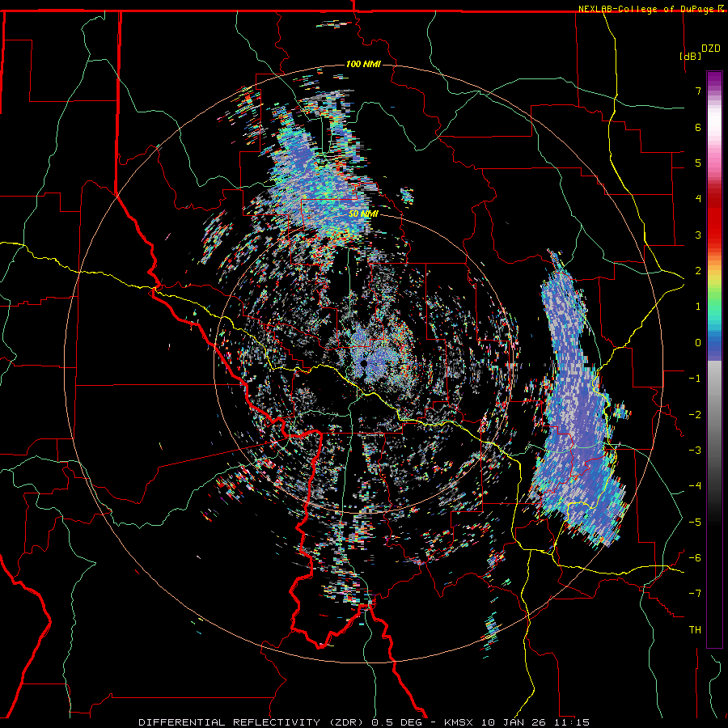Click the 10 JAN 26 date in caption

(513, 722)
